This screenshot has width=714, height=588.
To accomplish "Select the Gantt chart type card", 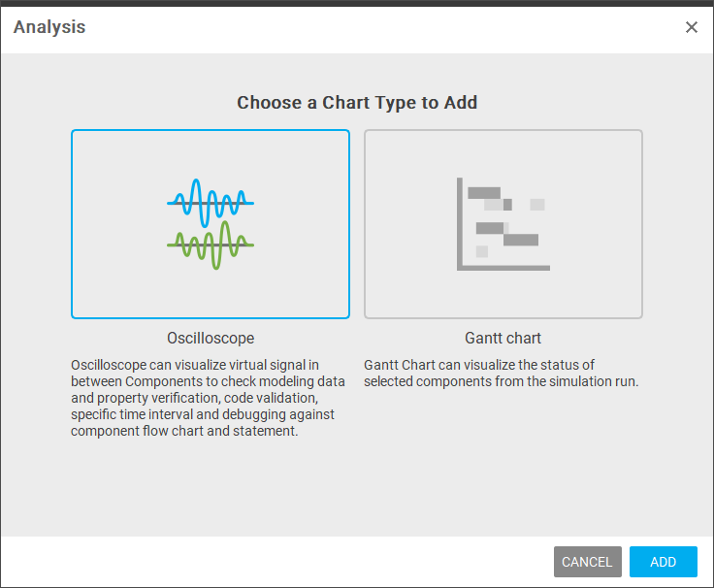I will tap(503, 224).
